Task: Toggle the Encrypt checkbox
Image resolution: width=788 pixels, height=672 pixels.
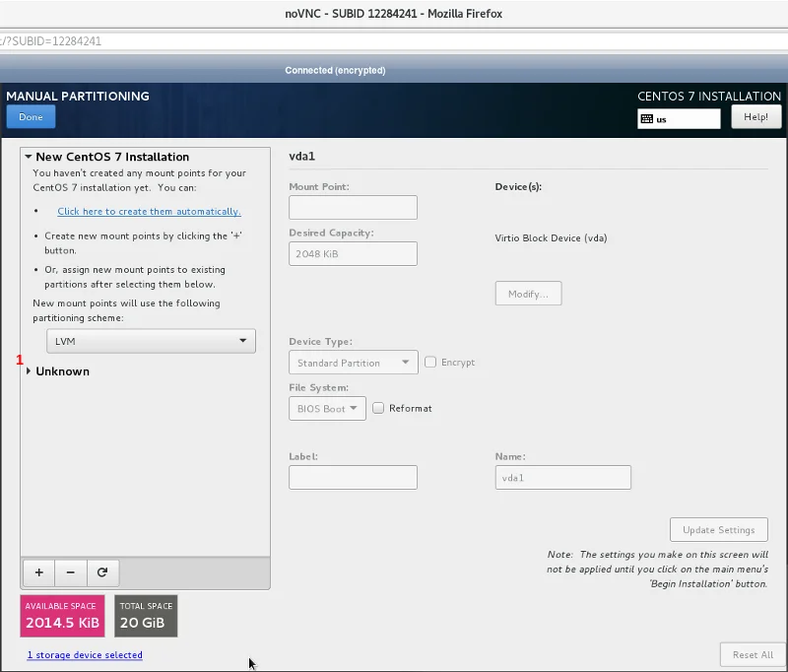Action: click(x=430, y=363)
